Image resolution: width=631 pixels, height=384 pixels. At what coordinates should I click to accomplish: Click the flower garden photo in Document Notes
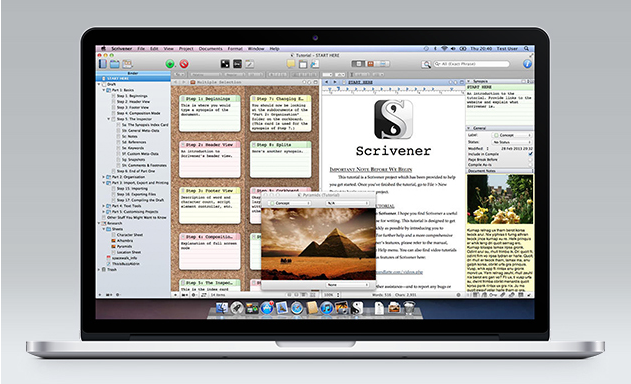click(x=500, y=199)
